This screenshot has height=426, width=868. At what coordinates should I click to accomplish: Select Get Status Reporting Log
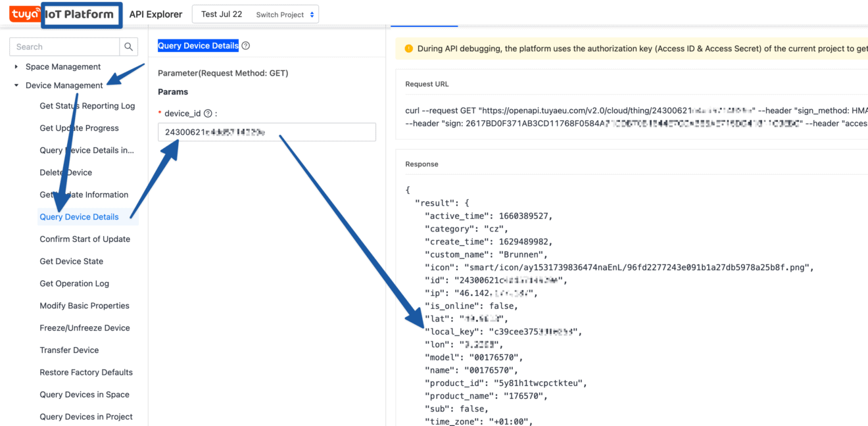point(87,106)
